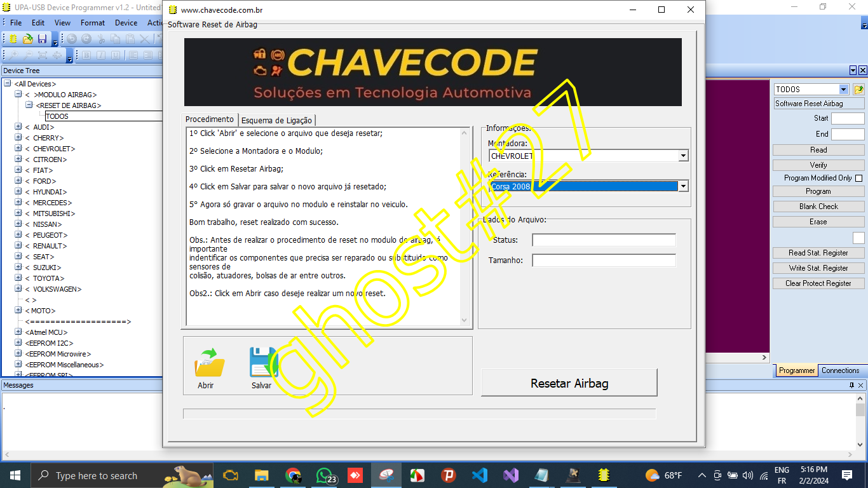Image resolution: width=868 pixels, height=488 pixels.
Task: Open the Montadora dropdown
Action: [684, 156]
